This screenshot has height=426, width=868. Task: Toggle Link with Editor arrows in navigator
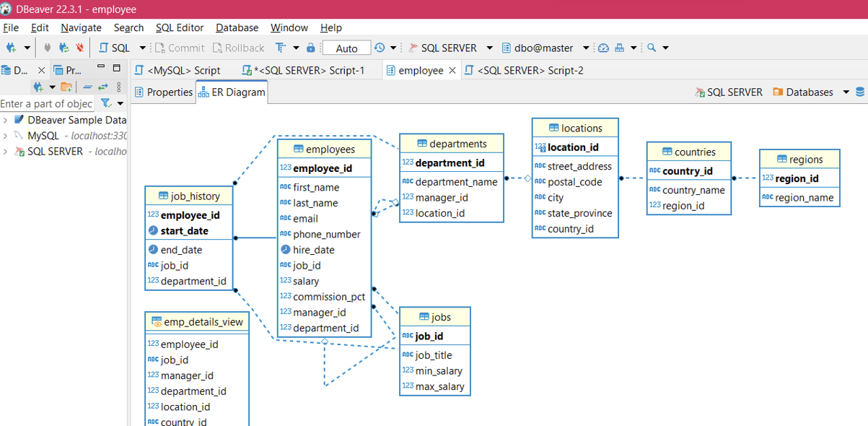pos(103,87)
